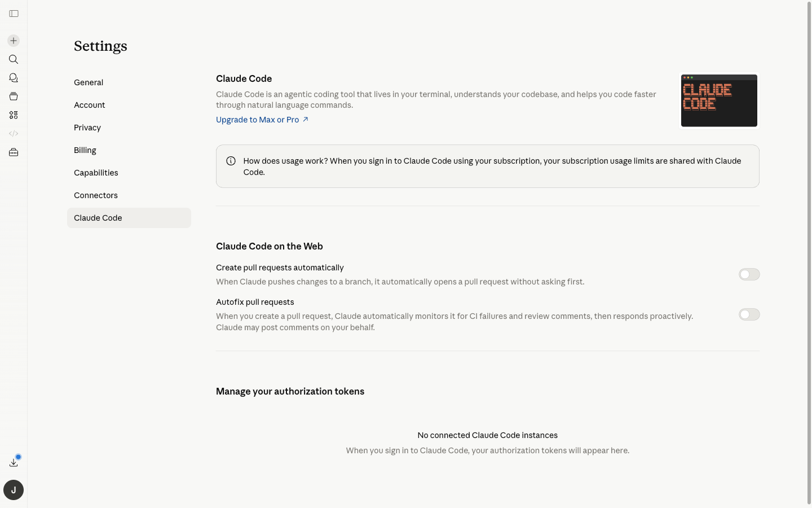The image size is (812, 508).
Task: Enable Create pull requests automatically
Action: [749, 274]
